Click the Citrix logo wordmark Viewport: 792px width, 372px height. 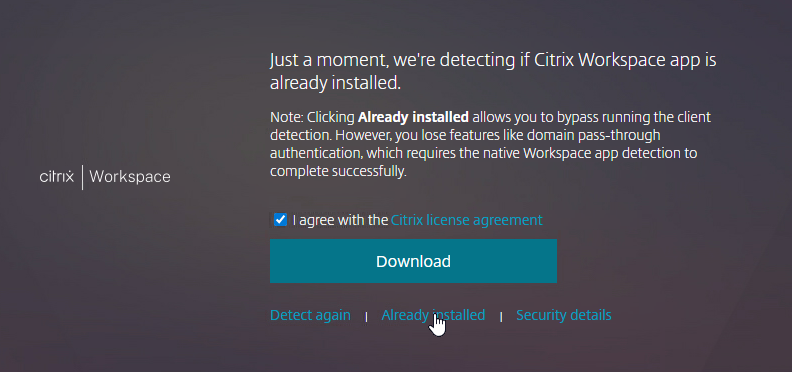click(x=57, y=176)
